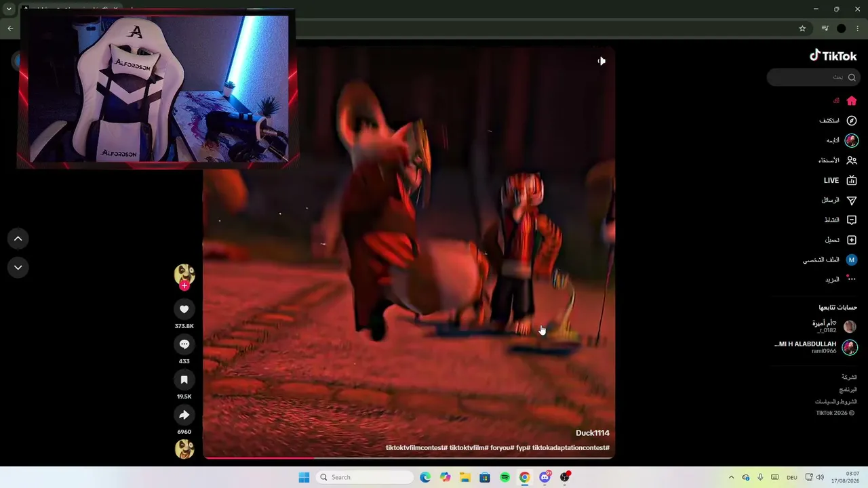Go back with browser back arrow
The height and width of the screenshot is (488, 868).
point(10,28)
